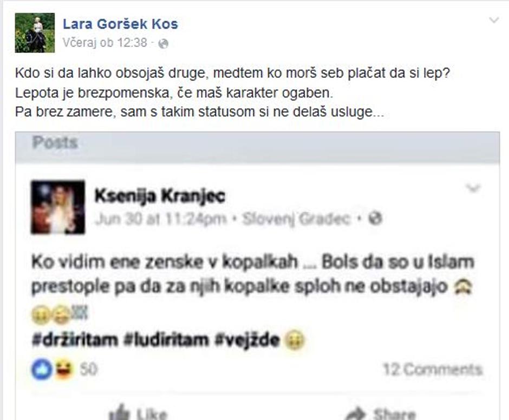The width and height of the screenshot is (509, 420).
Task: Open the 12 Comments link
Action: (433, 369)
